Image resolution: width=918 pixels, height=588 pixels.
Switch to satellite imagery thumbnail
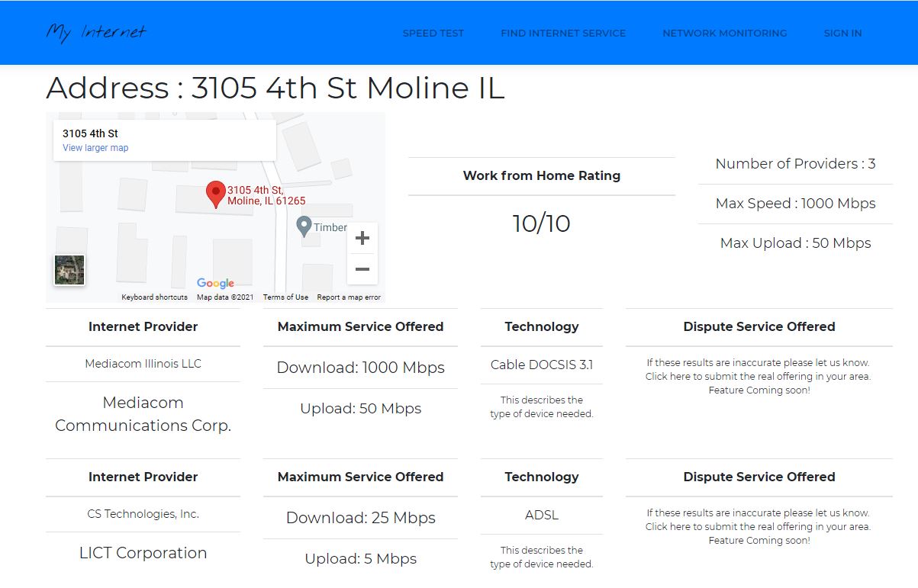(x=69, y=270)
